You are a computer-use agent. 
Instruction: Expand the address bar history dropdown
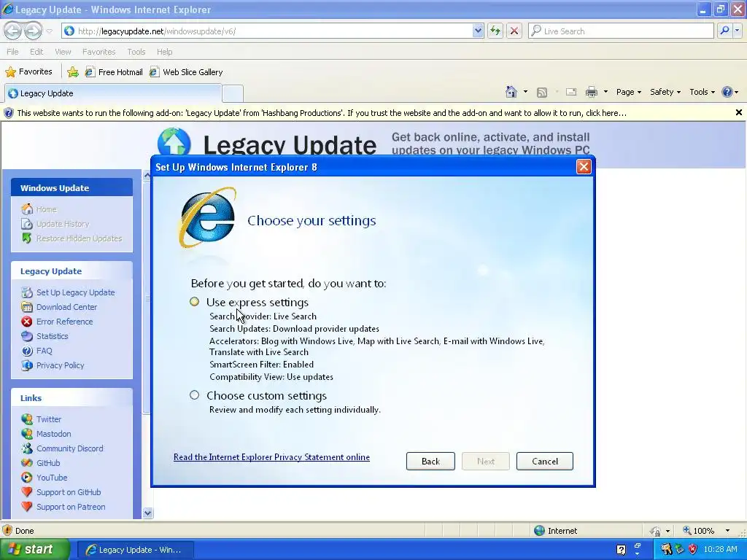pos(478,31)
